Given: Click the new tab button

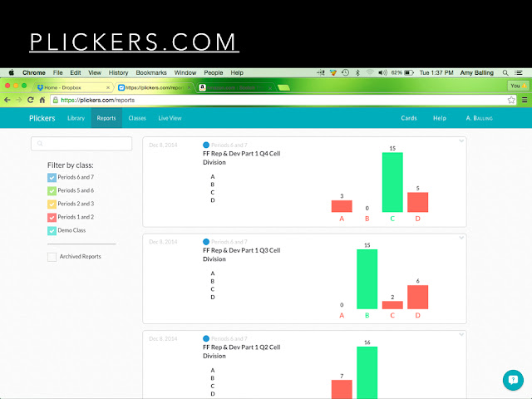Looking at the screenshot, I should click(x=283, y=88).
